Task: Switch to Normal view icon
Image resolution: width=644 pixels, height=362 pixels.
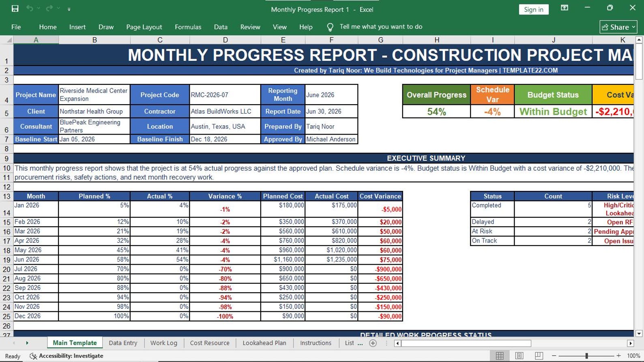Action: coord(500,356)
